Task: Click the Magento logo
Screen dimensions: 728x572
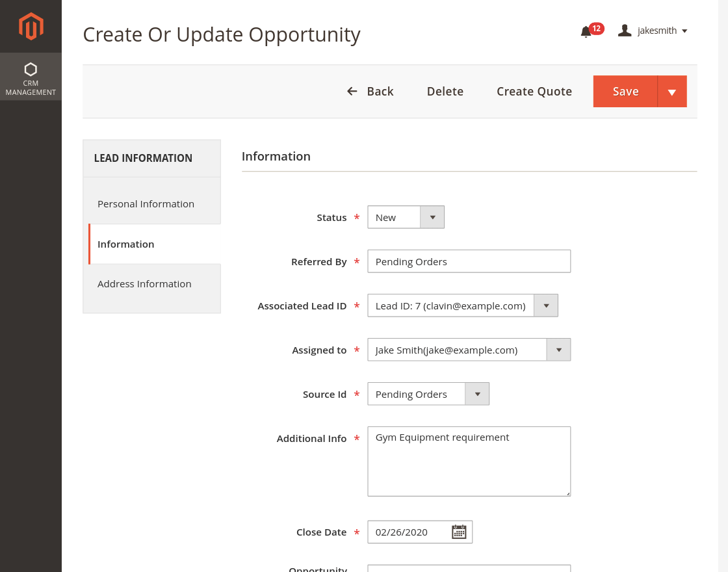Action: [x=31, y=26]
